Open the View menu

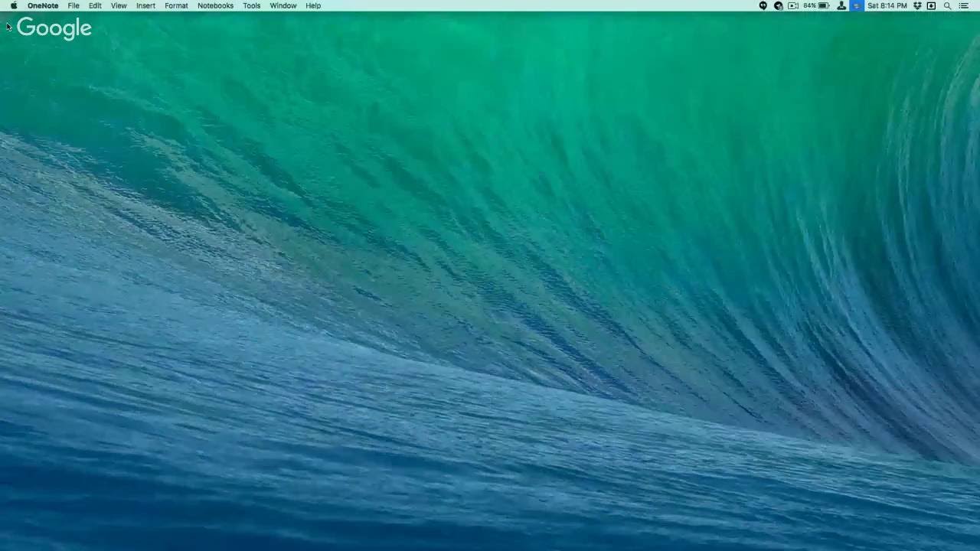119,5
